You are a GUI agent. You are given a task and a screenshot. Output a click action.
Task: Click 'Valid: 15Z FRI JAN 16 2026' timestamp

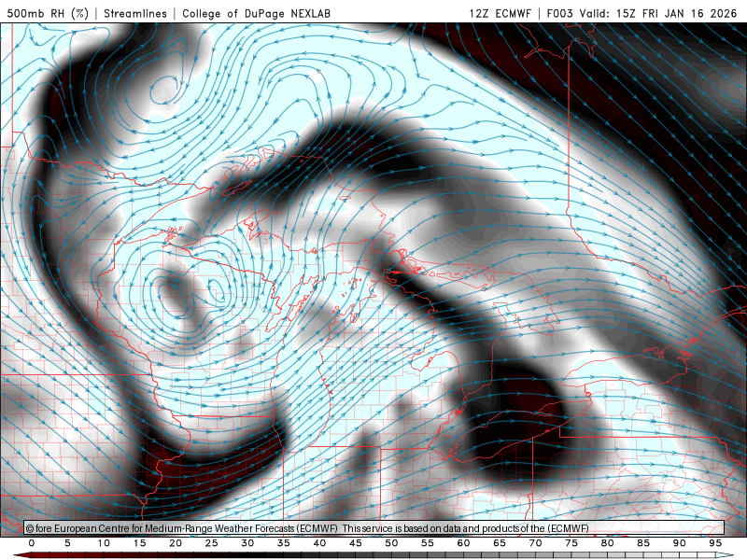click(x=658, y=13)
